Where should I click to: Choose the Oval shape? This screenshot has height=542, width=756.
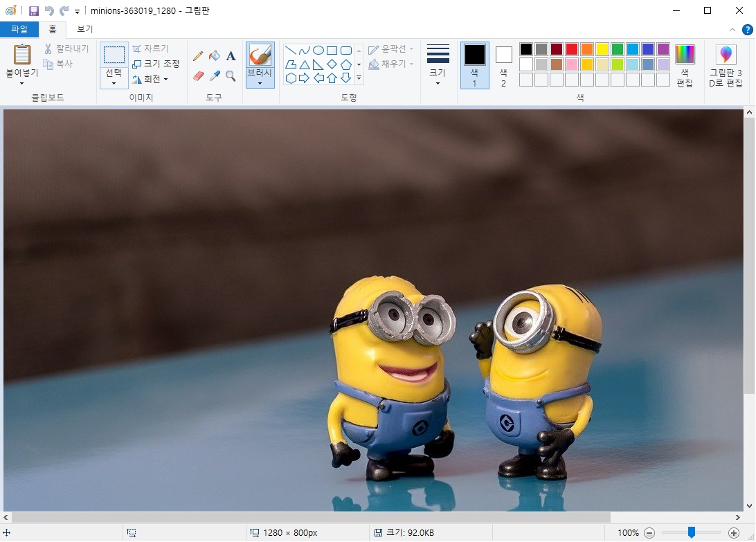[318, 50]
